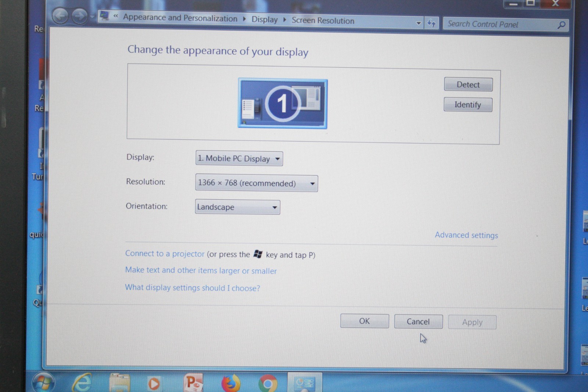Click the Control Panel icon in address bar
This screenshot has height=392, width=588.
click(105, 15)
